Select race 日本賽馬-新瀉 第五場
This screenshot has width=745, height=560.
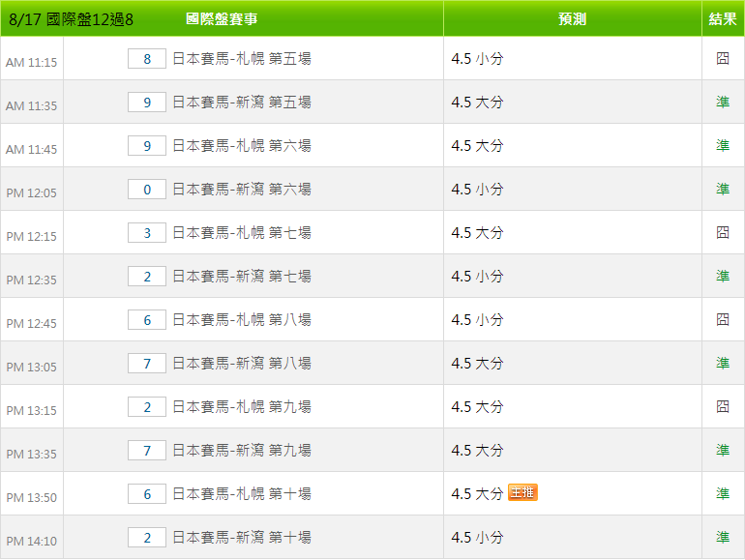tap(242, 103)
